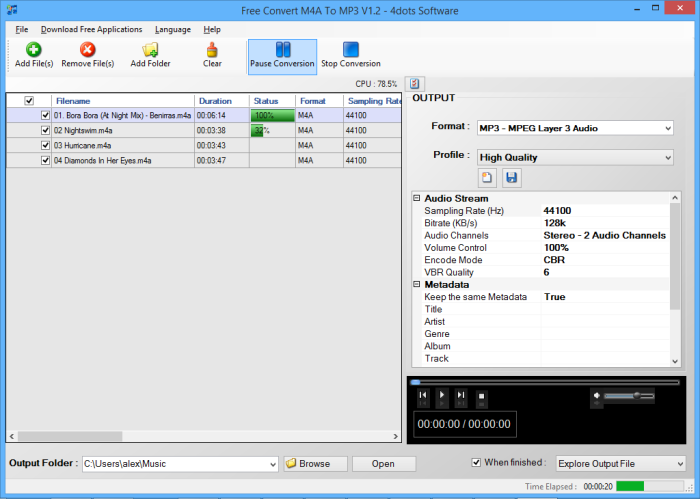Sort by the Status column header
This screenshot has width=700, height=499.
pos(272,101)
